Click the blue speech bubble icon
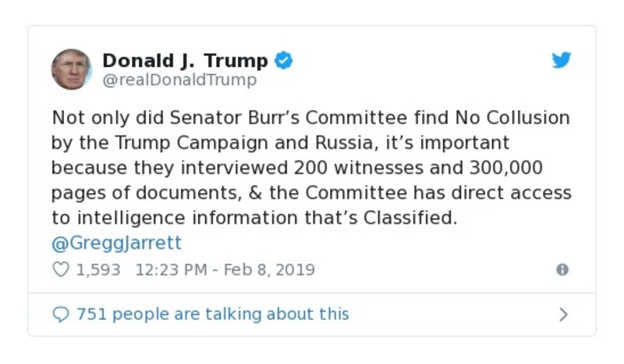624x364 pixels. [61, 314]
